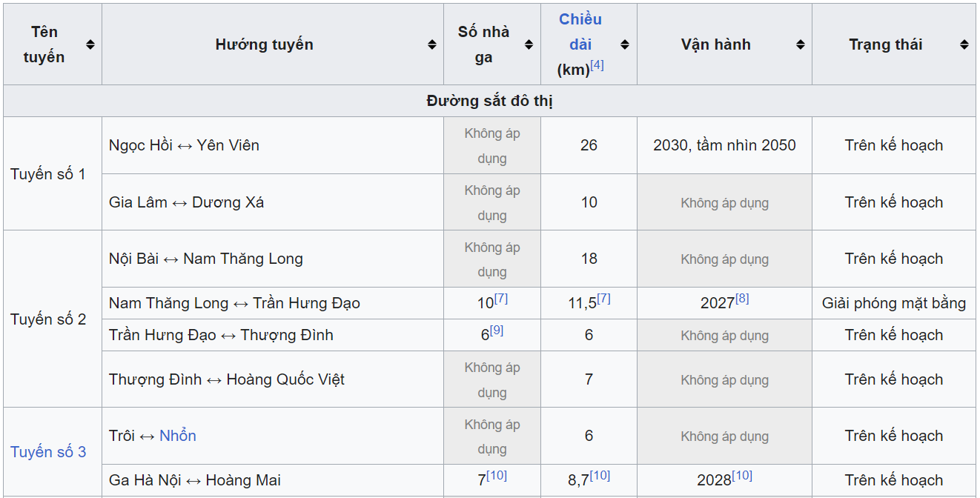
Task: Open the Tuyến số 3 link
Action: click(x=48, y=452)
